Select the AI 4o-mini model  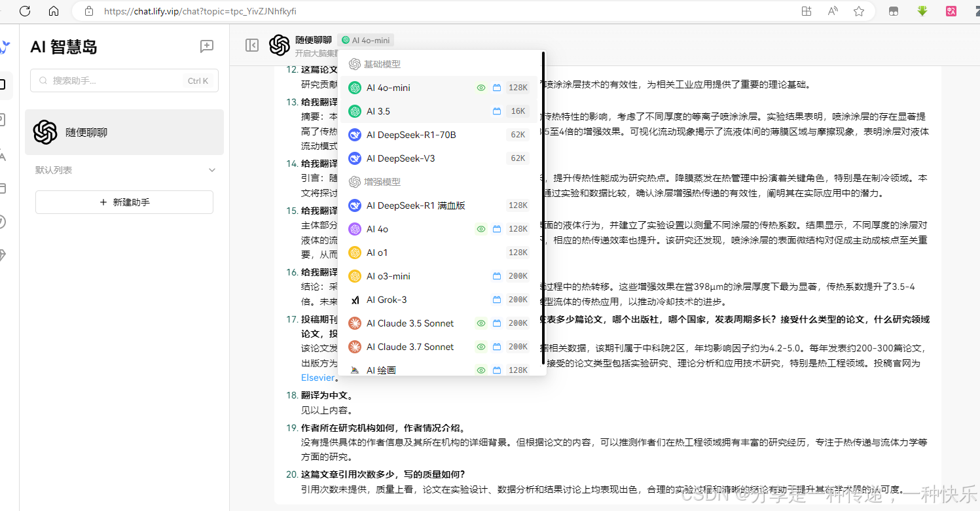pyautogui.click(x=439, y=88)
